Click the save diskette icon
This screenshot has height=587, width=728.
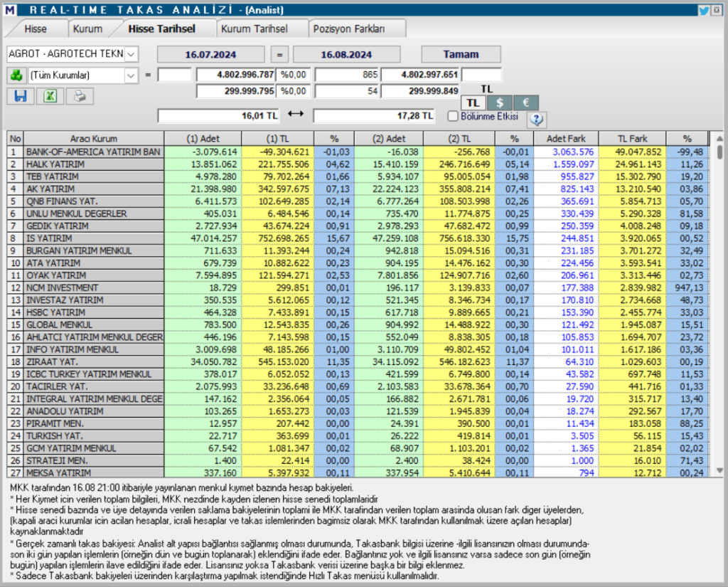(21, 96)
